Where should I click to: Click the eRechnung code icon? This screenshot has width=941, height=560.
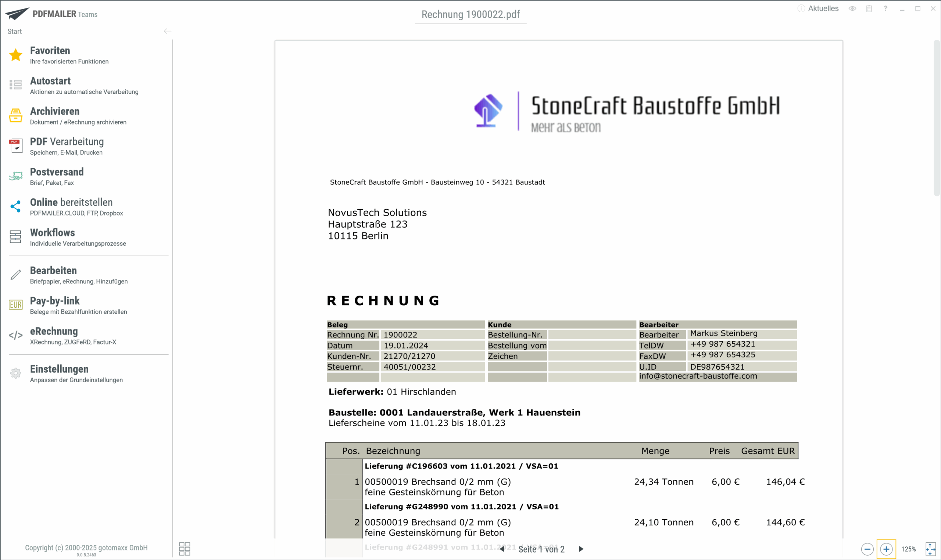point(15,335)
